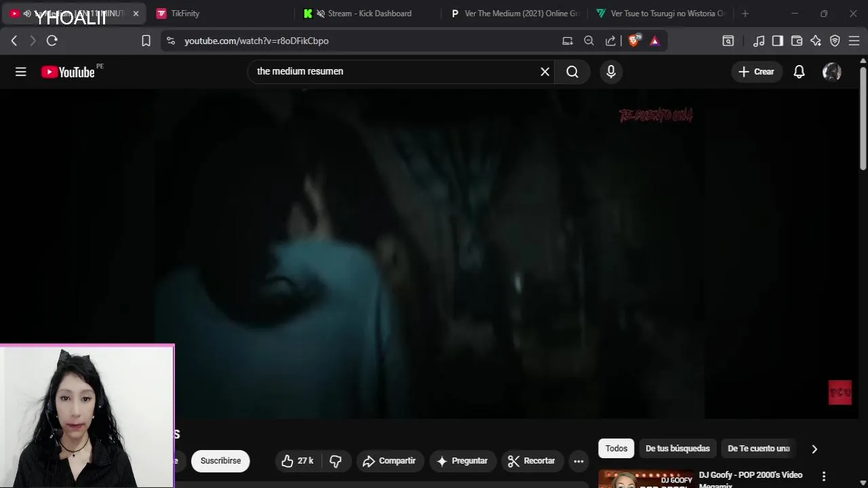The width and height of the screenshot is (868, 488).
Task: Clear the search text with X
Action: tap(545, 71)
